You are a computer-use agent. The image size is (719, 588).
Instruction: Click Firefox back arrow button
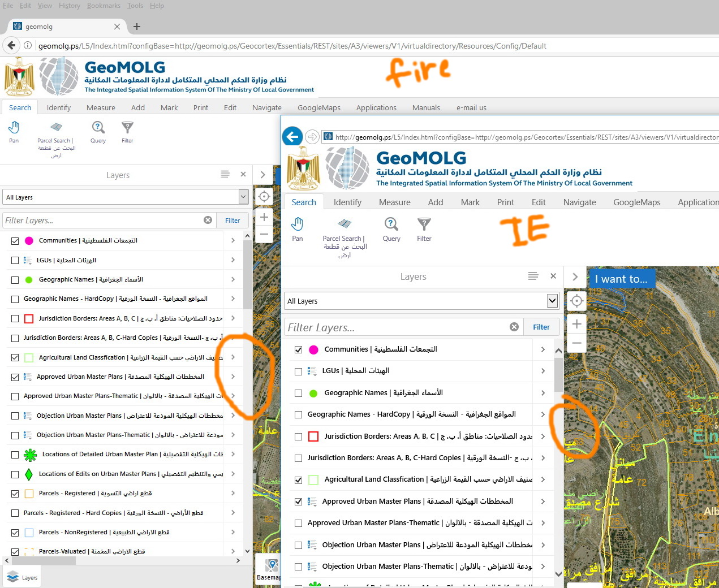[x=11, y=45]
